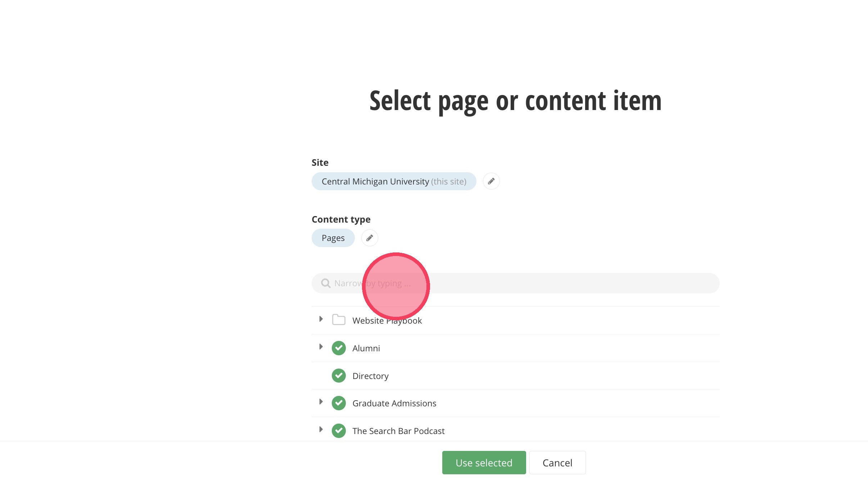This screenshot has width=868, height=484.
Task: Click the magnifier icon in search field
Action: point(326,283)
